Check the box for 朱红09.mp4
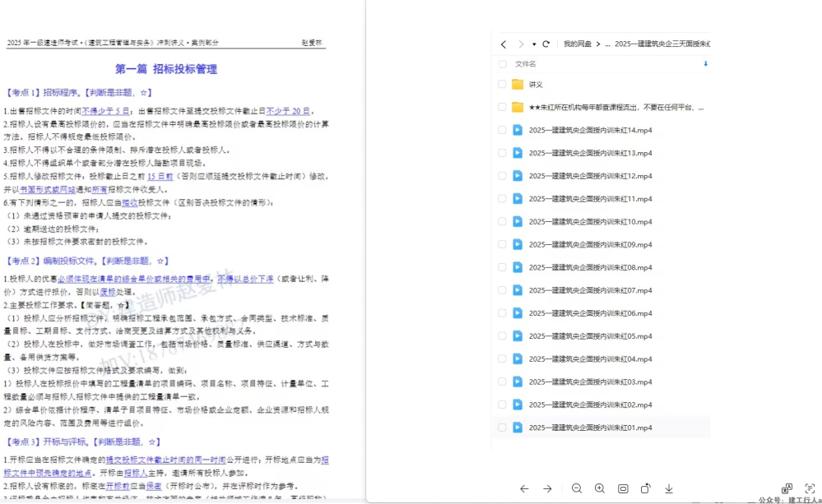This screenshot has width=822, height=504. click(x=502, y=245)
